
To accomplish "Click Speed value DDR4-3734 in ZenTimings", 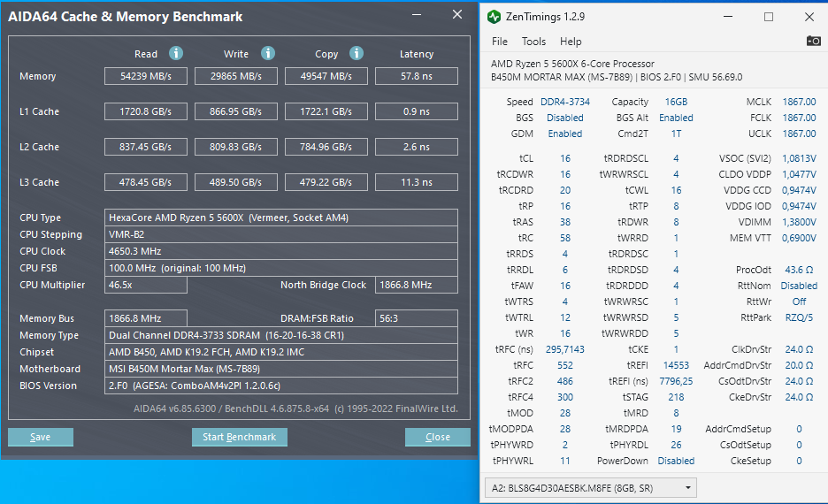I will tap(565, 102).
